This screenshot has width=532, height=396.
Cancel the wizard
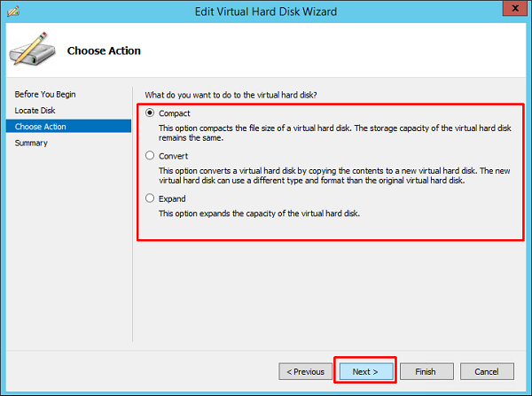(x=487, y=371)
